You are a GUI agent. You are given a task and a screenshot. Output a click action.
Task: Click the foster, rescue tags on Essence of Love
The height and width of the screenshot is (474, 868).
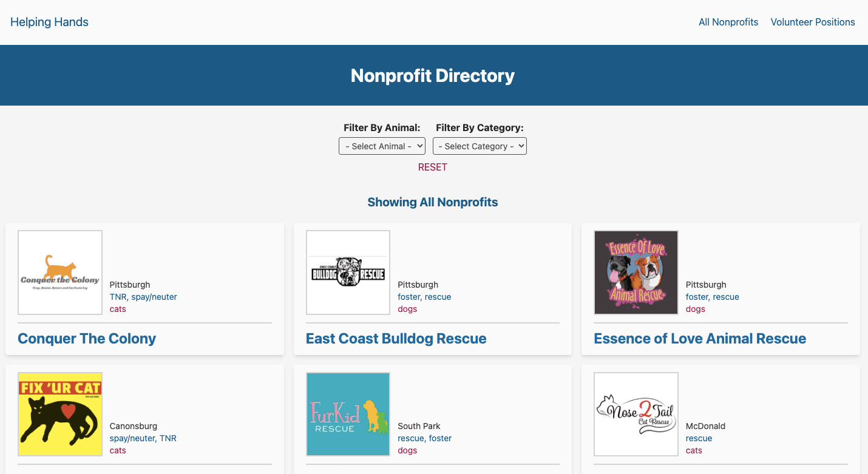712,297
